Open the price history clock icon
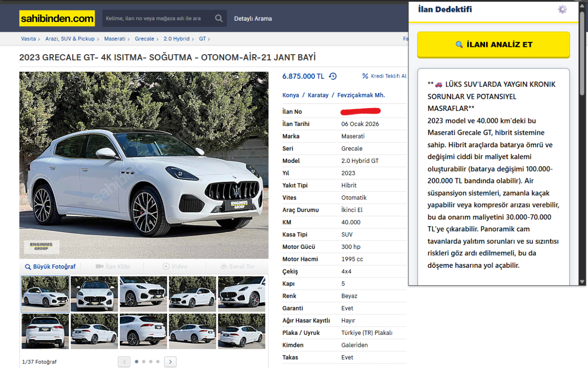 (333, 76)
